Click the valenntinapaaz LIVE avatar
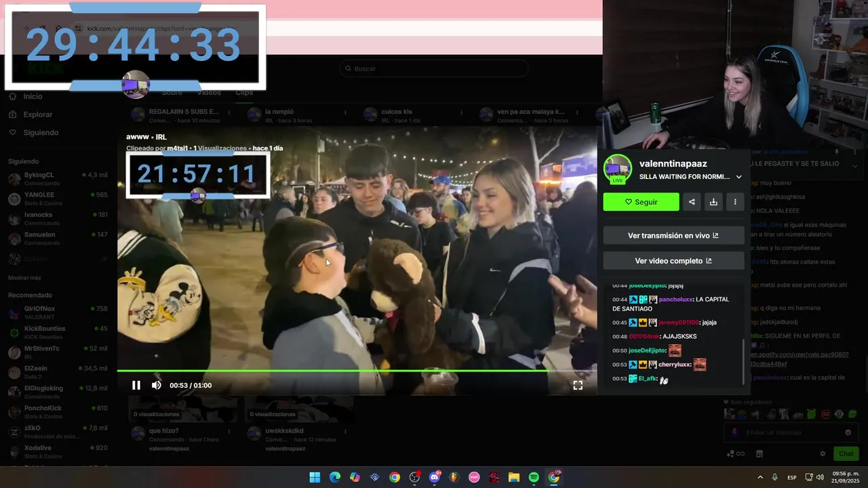This screenshot has height=488, width=868. [x=617, y=169]
